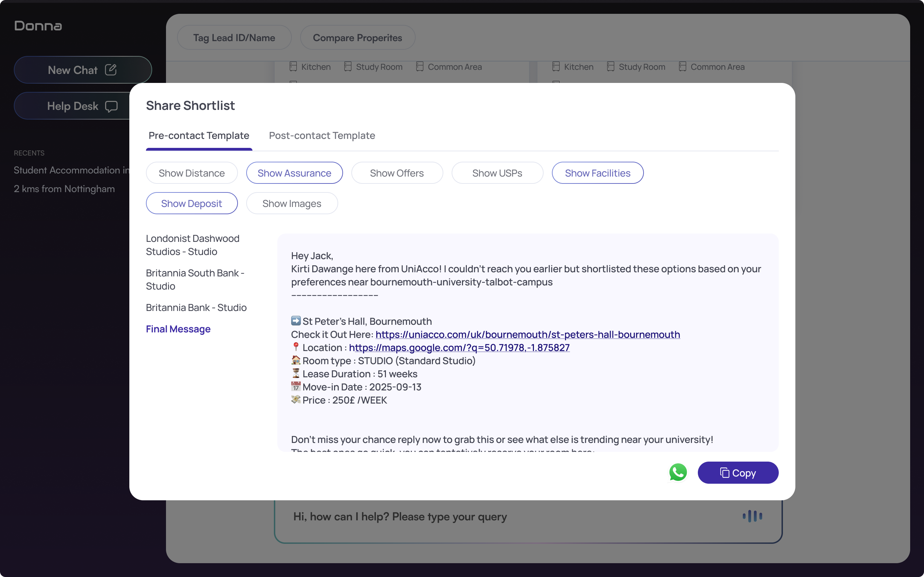Turn off Show Deposit chip
924x577 pixels.
click(192, 204)
